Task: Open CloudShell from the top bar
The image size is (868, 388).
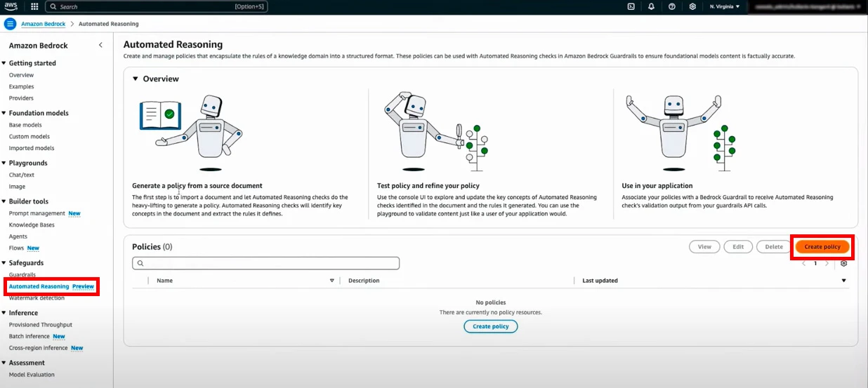Action: point(631,6)
